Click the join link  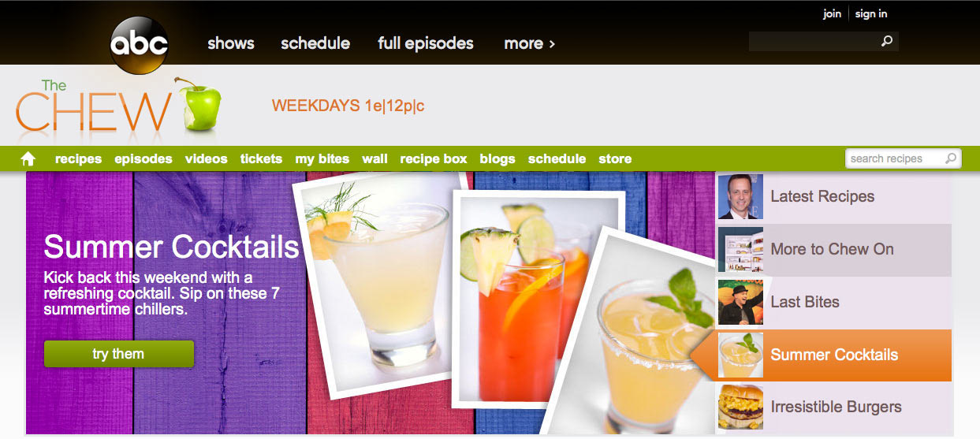(832, 13)
